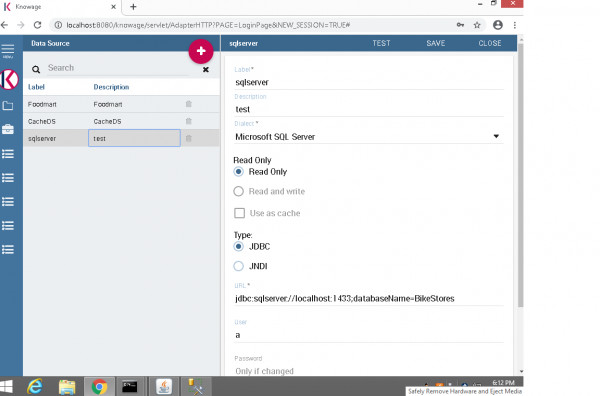The height and width of the screenshot is (396, 600).
Task: Switch to Chrome in taskbar
Action: tap(99, 387)
